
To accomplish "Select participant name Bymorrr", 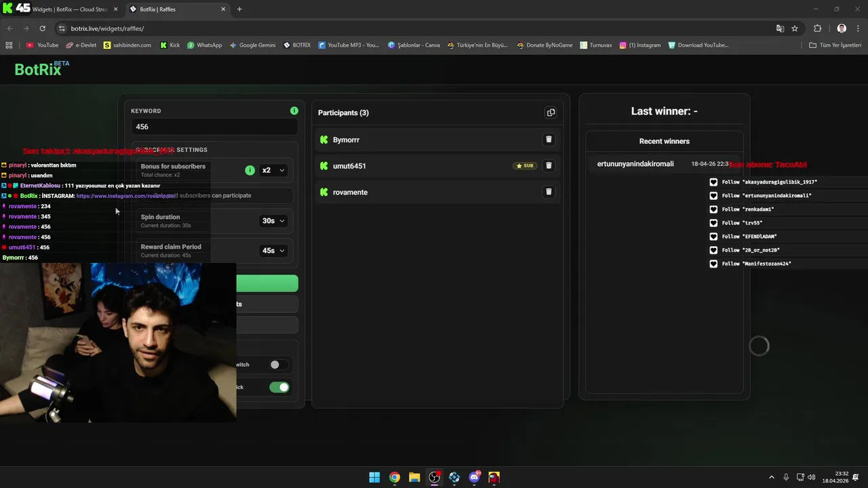I will (346, 140).
